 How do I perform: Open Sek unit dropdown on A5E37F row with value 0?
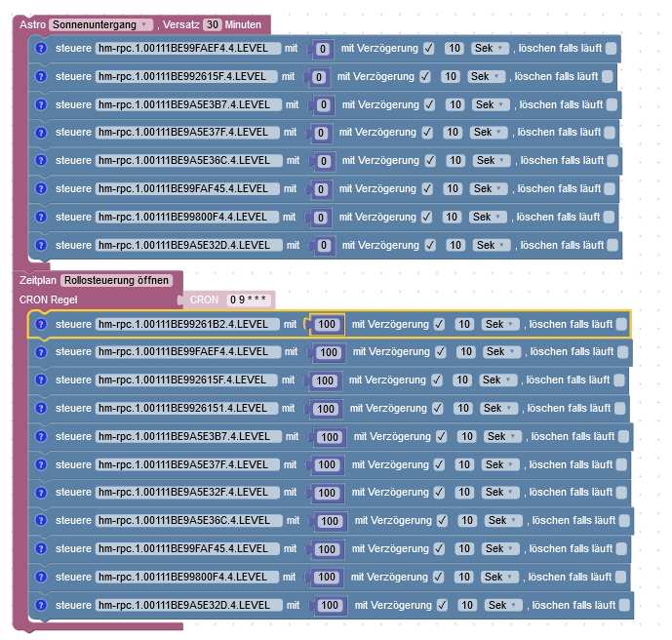click(x=489, y=133)
